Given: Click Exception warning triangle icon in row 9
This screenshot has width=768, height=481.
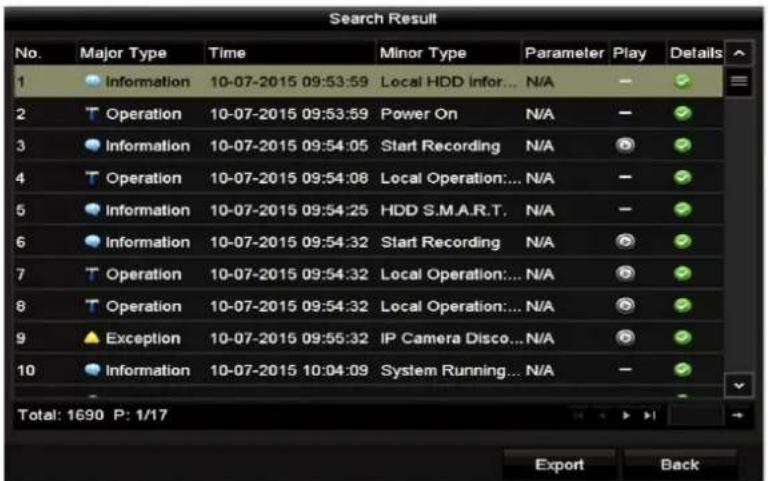Looking at the screenshot, I should [x=92, y=337].
